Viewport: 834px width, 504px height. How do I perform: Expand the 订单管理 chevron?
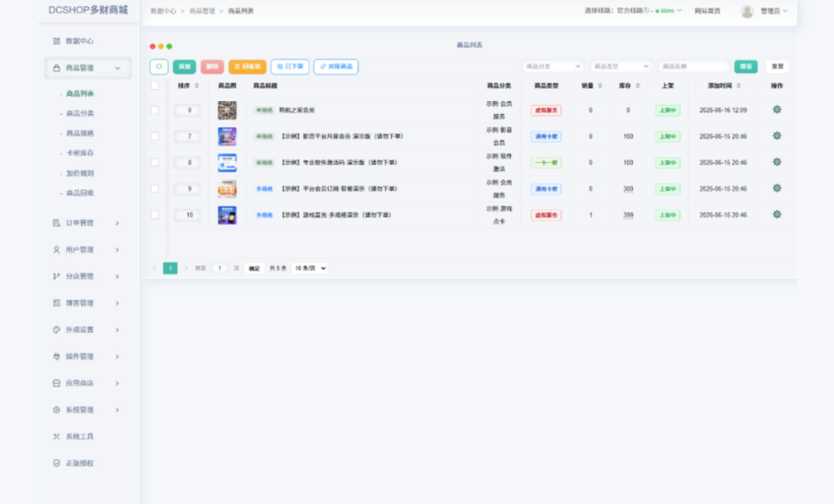(x=117, y=223)
